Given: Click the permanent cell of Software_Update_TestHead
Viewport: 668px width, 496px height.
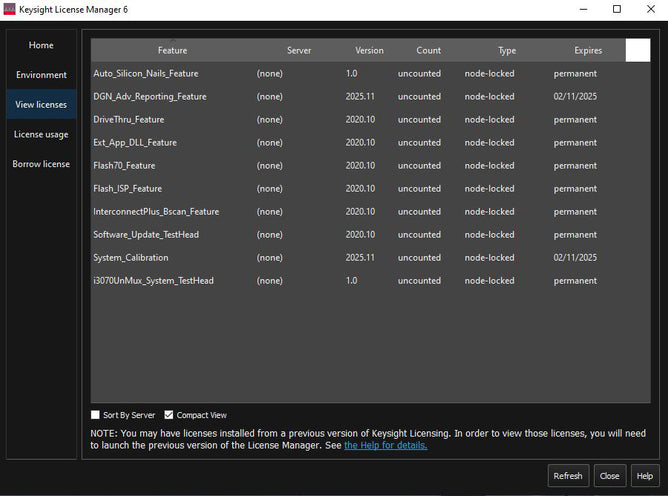Looking at the screenshot, I should click(575, 235).
